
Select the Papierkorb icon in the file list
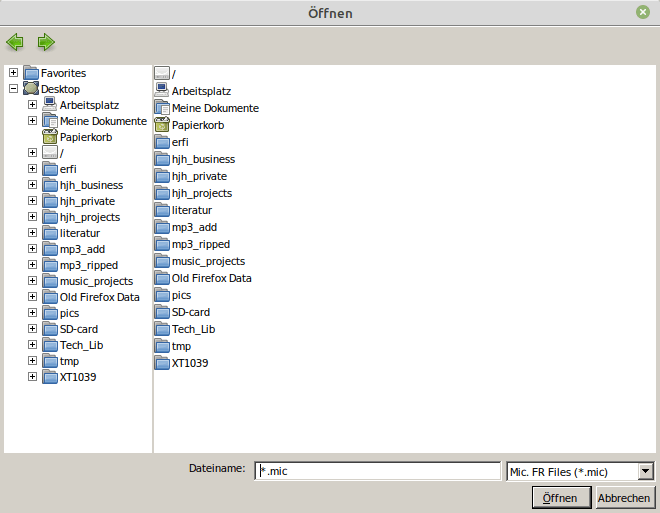pos(162,125)
